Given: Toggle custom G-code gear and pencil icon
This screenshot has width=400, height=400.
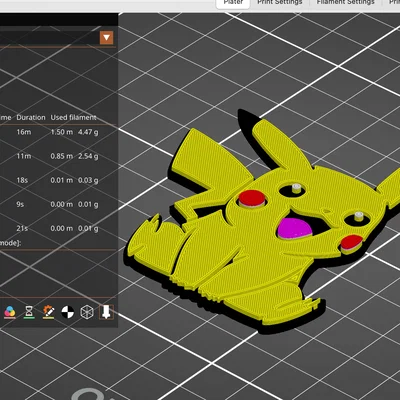Looking at the screenshot, I should [x=49, y=312].
